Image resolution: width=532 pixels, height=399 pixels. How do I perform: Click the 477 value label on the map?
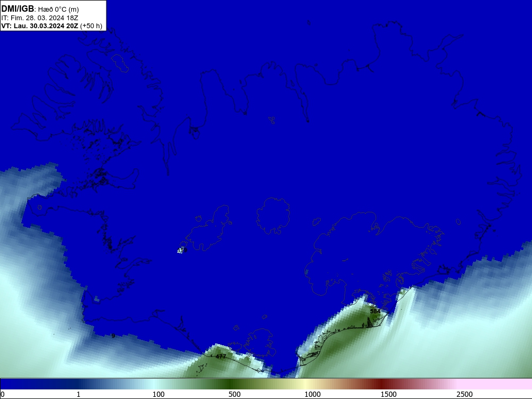pos(221,356)
